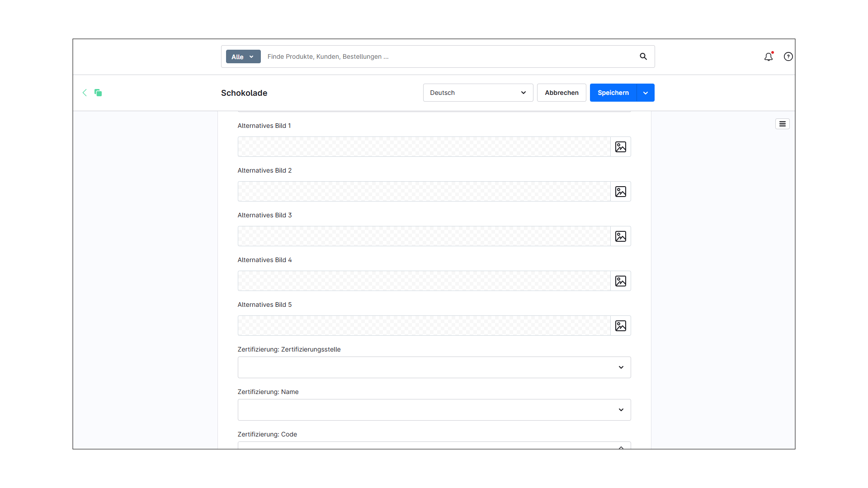
Task: Change the search scope from Alle
Action: pos(243,56)
